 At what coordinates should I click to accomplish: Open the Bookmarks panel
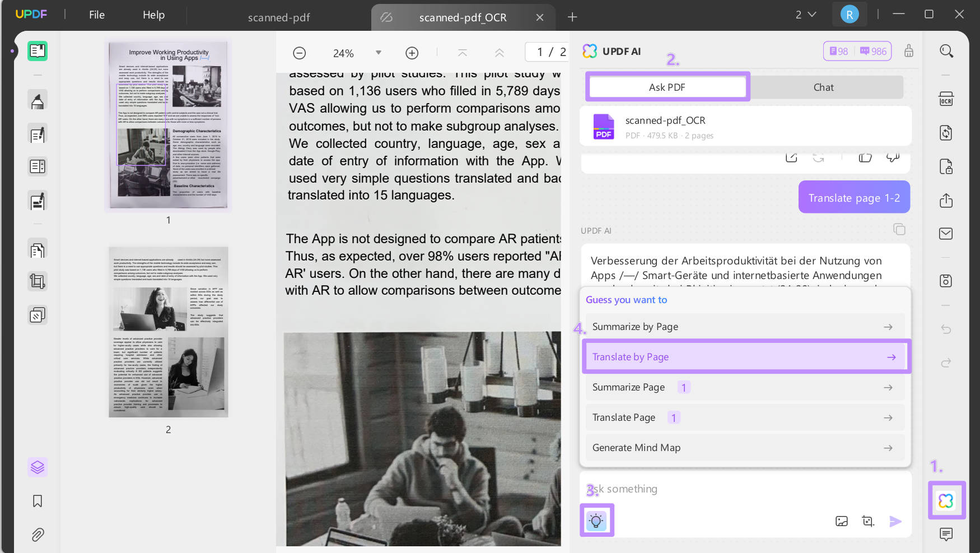tap(37, 501)
